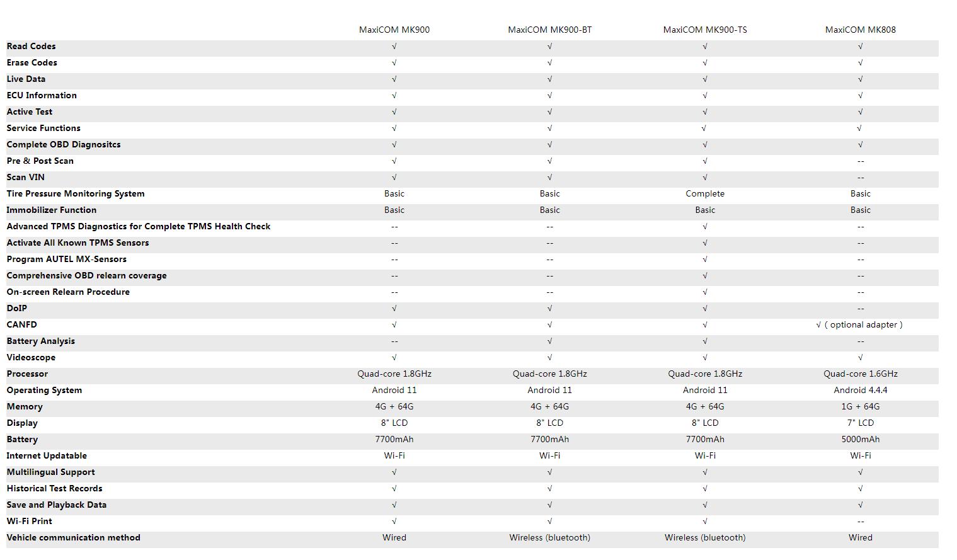Click the "optional adapter" CANFD cell
This screenshot has height=560, width=957.
tap(859, 324)
